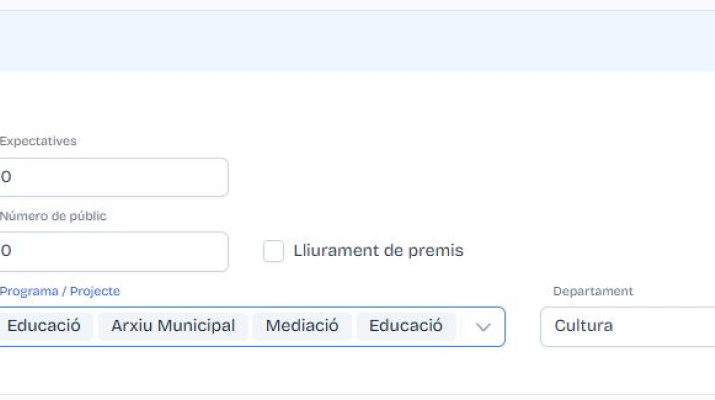Select the Mediació tag

[x=302, y=326]
